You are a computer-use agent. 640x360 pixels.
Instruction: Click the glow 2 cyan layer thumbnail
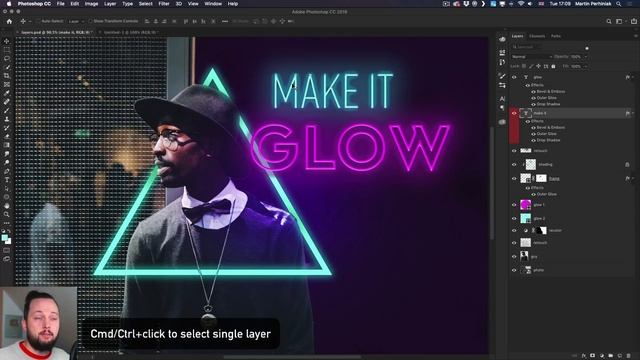pos(525,218)
